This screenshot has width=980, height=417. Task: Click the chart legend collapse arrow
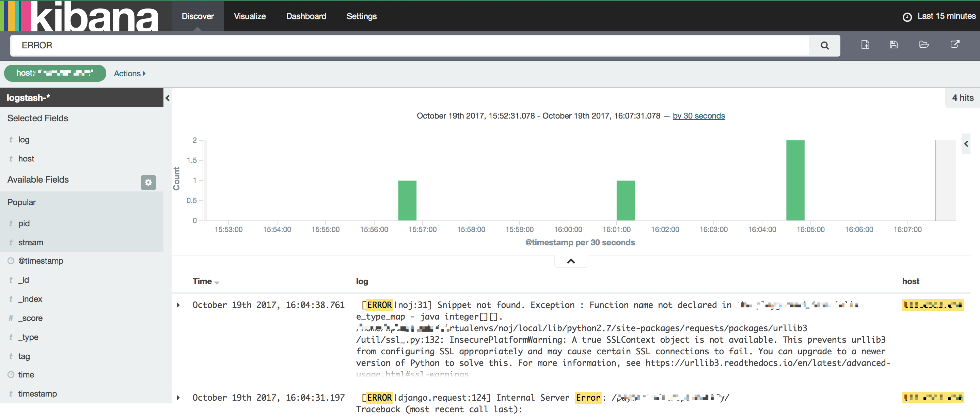click(x=966, y=144)
